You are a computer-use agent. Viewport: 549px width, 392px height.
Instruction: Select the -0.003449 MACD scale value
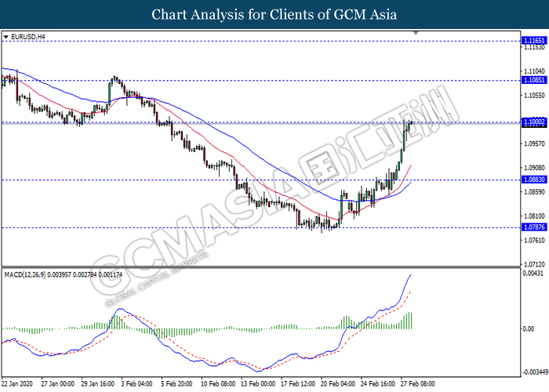point(534,372)
